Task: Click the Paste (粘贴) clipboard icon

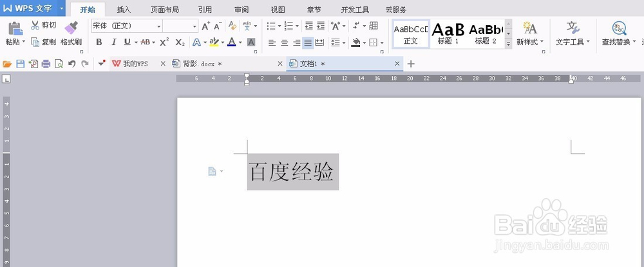Action: [15, 28]
